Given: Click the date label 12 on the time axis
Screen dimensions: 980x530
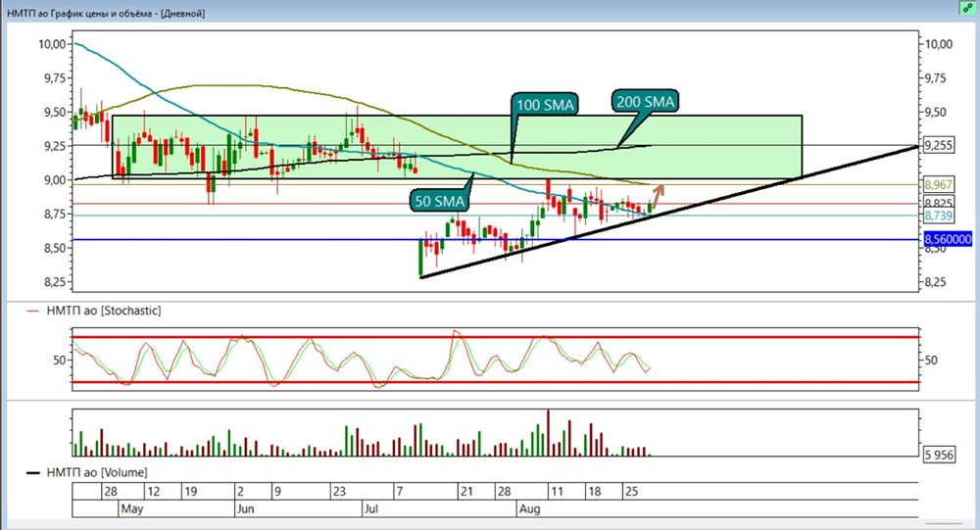Looking at the screenshot, I should pos(153,491).
